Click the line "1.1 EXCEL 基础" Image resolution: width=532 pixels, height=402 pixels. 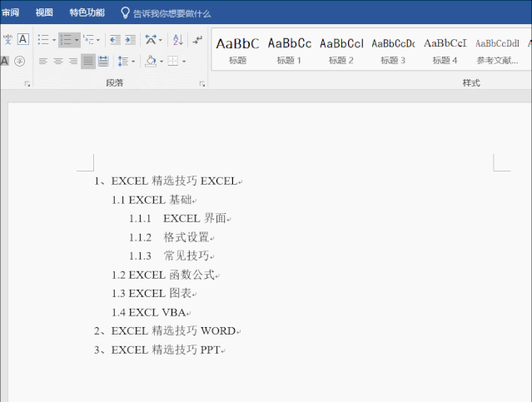click(154, 200)
